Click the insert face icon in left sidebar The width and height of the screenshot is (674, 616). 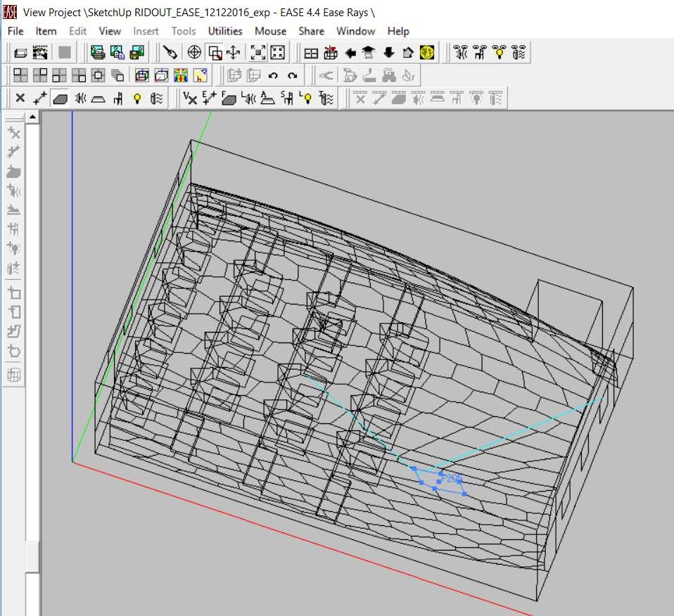point(14,172)
